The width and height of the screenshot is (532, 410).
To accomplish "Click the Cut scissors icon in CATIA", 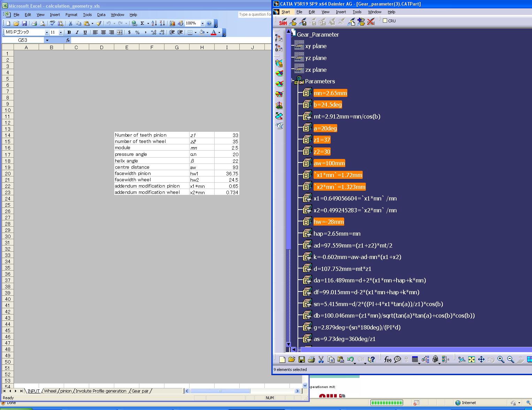I will (x=321, y=359).
